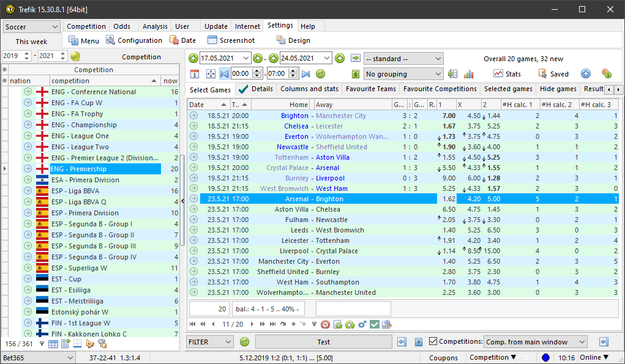The image size is (625, 364).
Task: Open the Soccer sport dropdown
Action: coord(31,27)
